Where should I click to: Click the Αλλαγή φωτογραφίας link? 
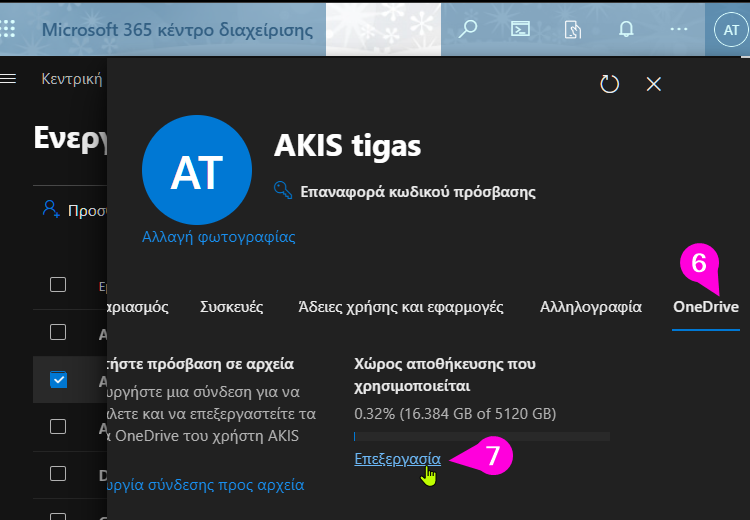click(219, 237)
